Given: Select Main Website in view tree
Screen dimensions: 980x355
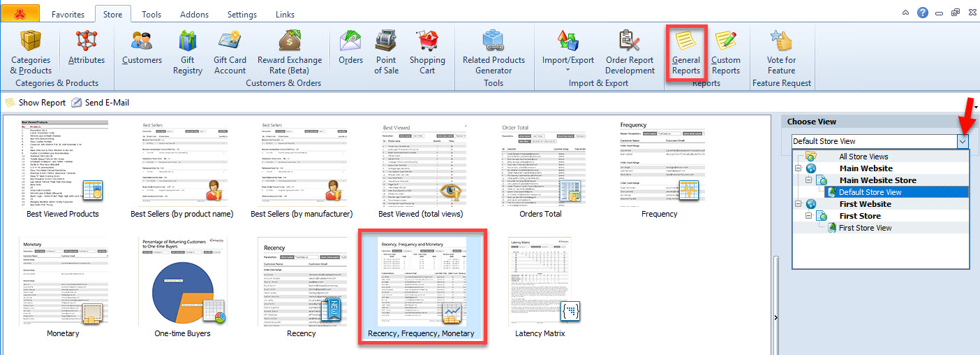Looking at the screenshot, I should [866, 168].
